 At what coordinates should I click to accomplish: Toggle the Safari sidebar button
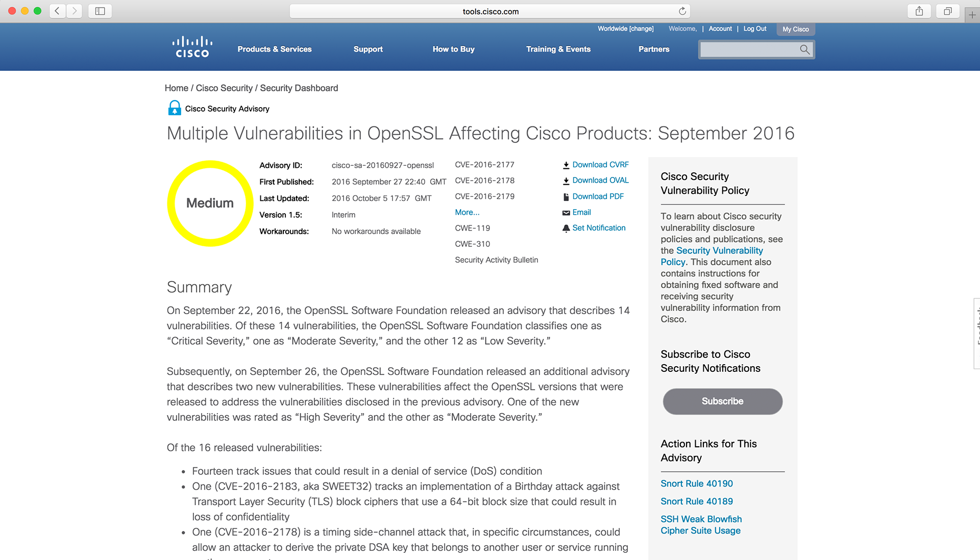[100, 11]
